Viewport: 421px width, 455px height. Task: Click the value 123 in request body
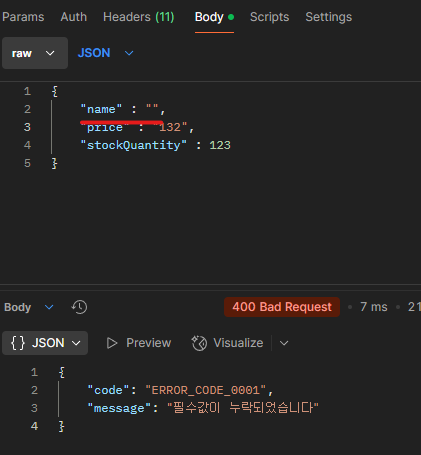220,145
